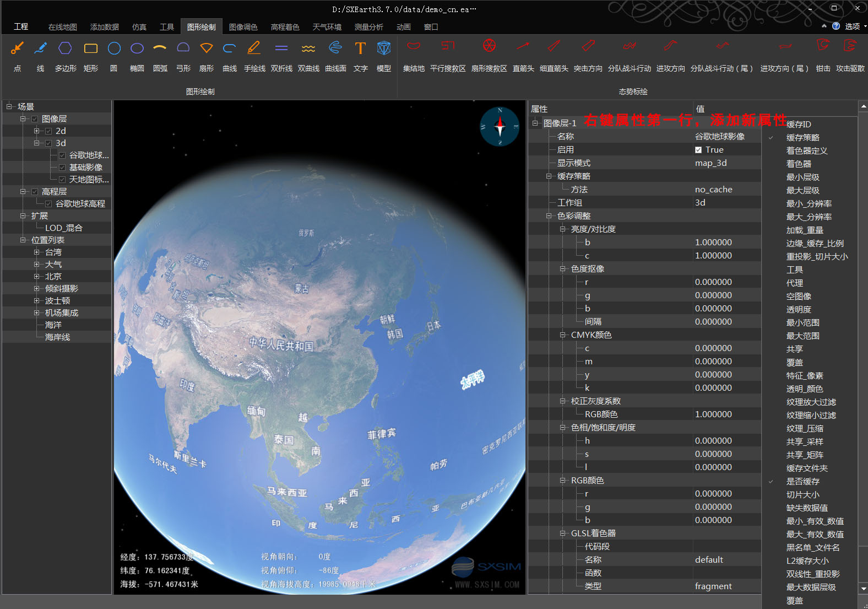Choose the 直箭头 straight arrow symbol
Screen dimensions: 868x609
coord(523,56)
